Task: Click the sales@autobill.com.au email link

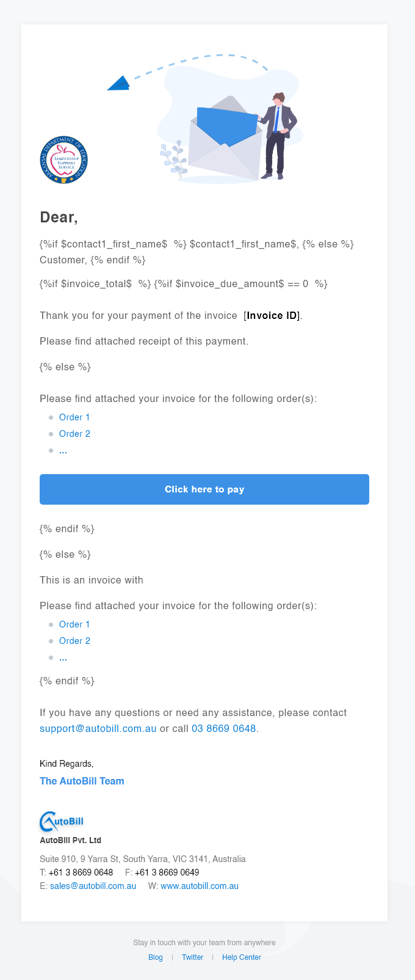Action: 93,886
